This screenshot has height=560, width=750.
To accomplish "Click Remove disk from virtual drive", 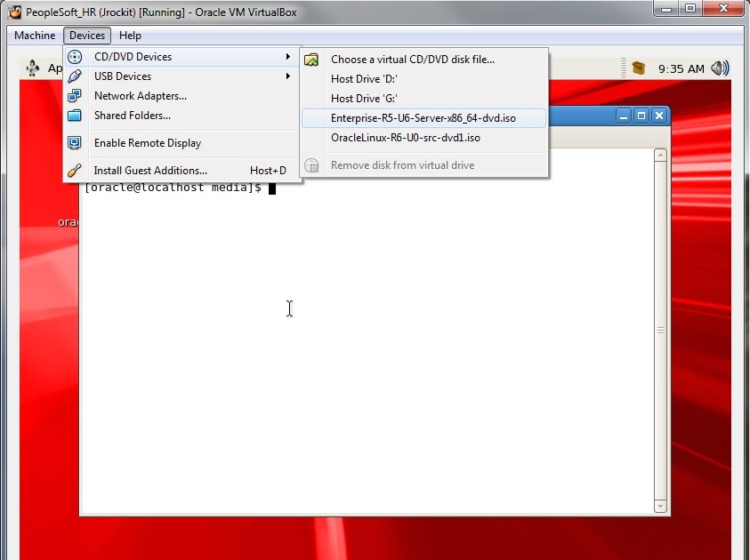I will point(423,165).
